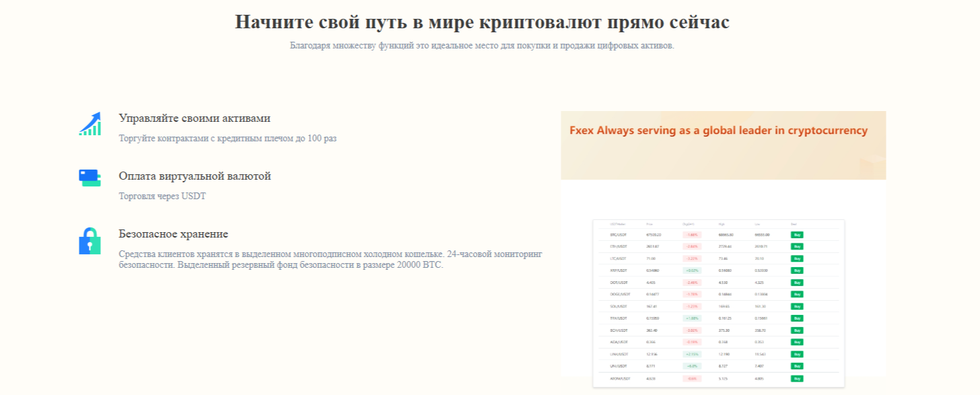Click the Low column header in market table

pos(757,224)
